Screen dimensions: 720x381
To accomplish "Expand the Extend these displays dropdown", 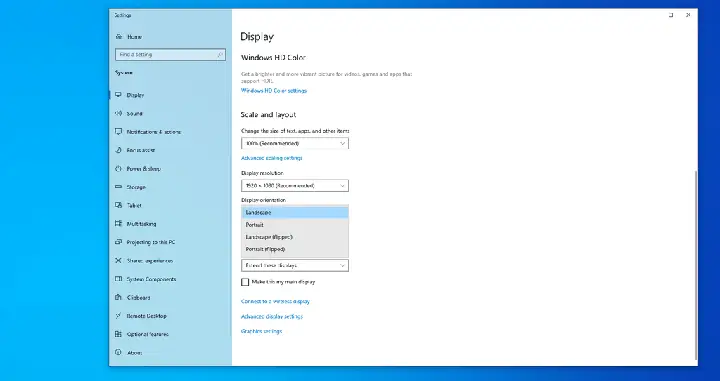I will (295, 265).
